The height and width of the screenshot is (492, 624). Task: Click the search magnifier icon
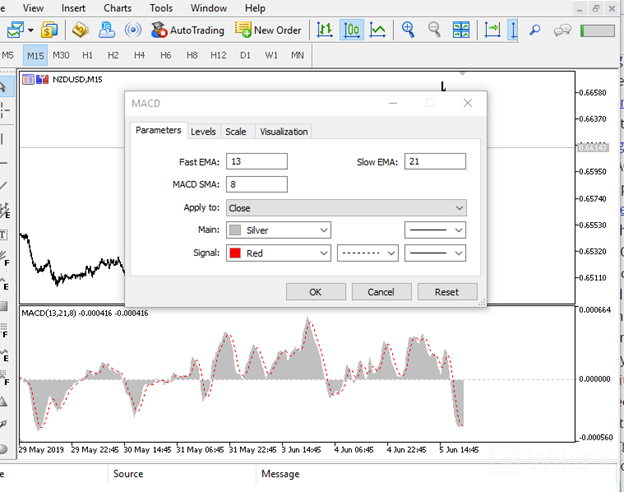click(535, 30)
